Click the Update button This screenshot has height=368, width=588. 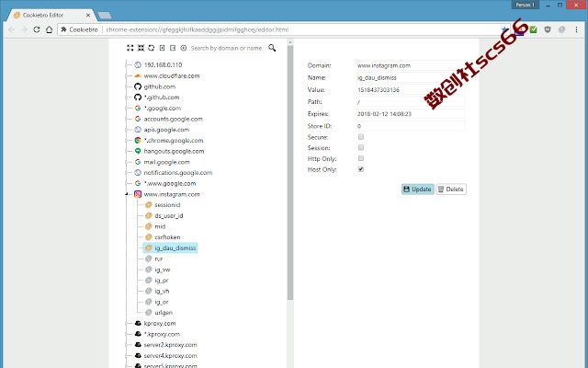point(417,189)
